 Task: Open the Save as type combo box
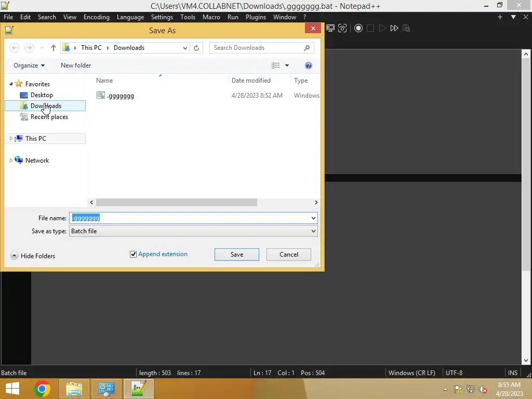pyautogui.click(x=193, y=231)
